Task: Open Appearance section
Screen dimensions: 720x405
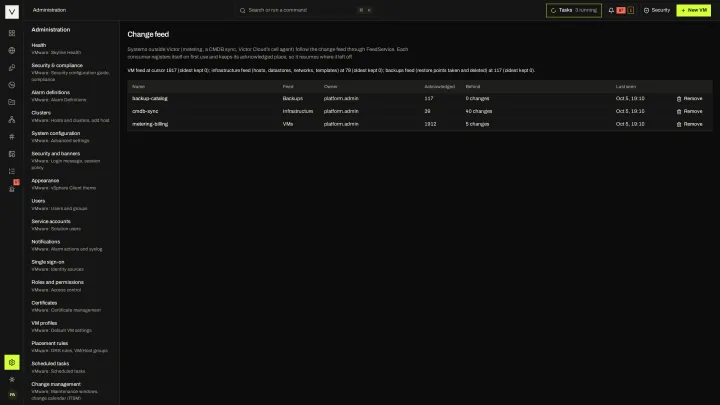Action: pyautogui.click(x=71, y=184)
